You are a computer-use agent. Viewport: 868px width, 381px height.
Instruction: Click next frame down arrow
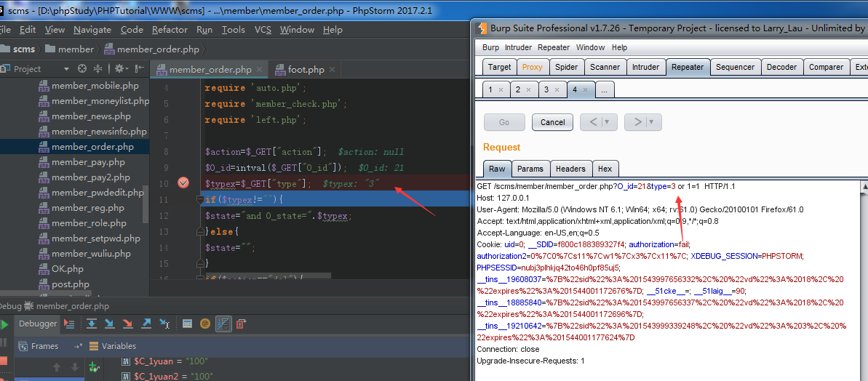point(75,366)
